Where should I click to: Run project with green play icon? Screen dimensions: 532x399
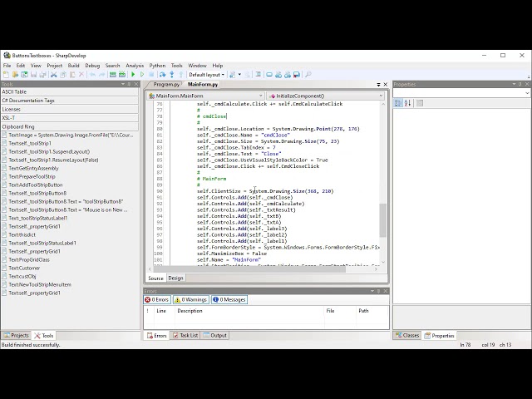[x=133, y=75]
